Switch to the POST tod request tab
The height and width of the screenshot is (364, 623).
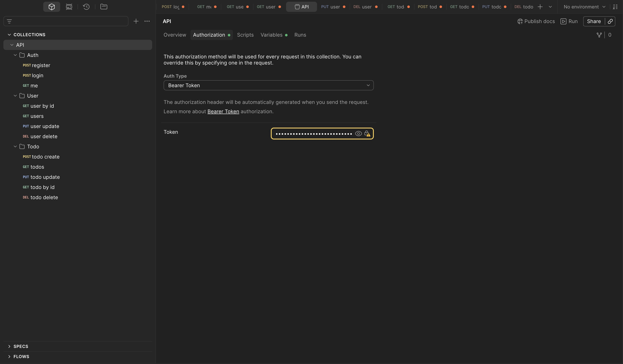click(430, 7)
